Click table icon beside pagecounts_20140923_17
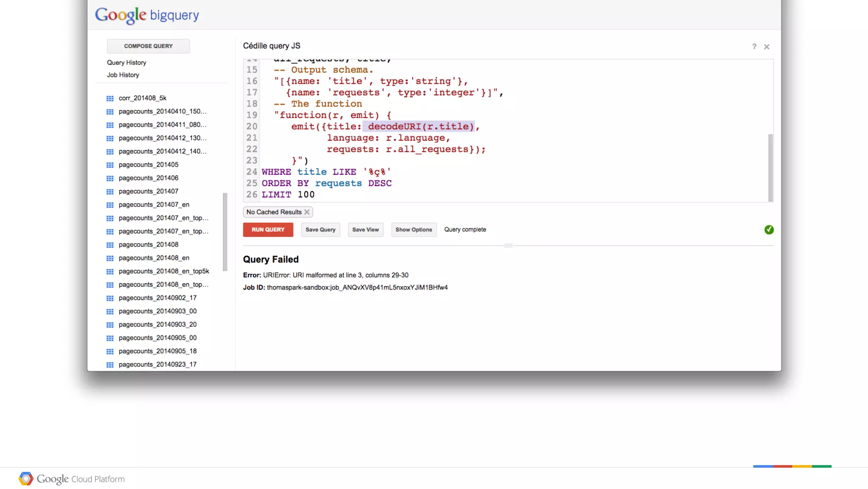 pos(110,365)
